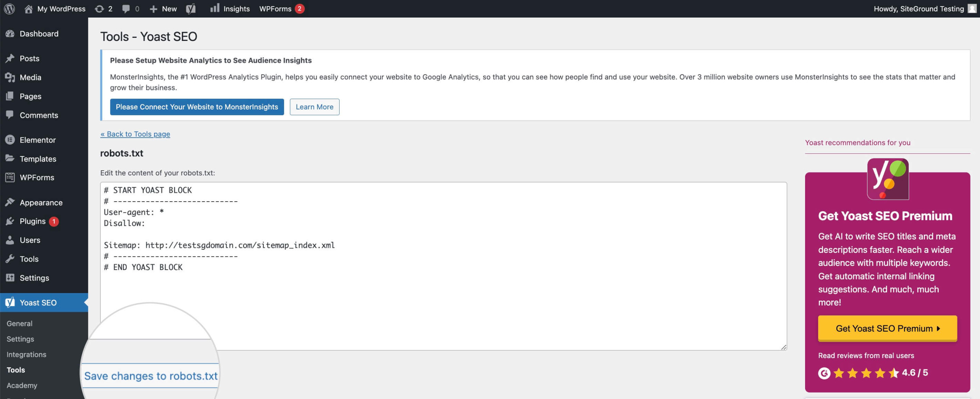The width and height of the screenshot is (980, 399).
Task: Select Yoast SEO Tools submenu
Action: pos(16,370)
